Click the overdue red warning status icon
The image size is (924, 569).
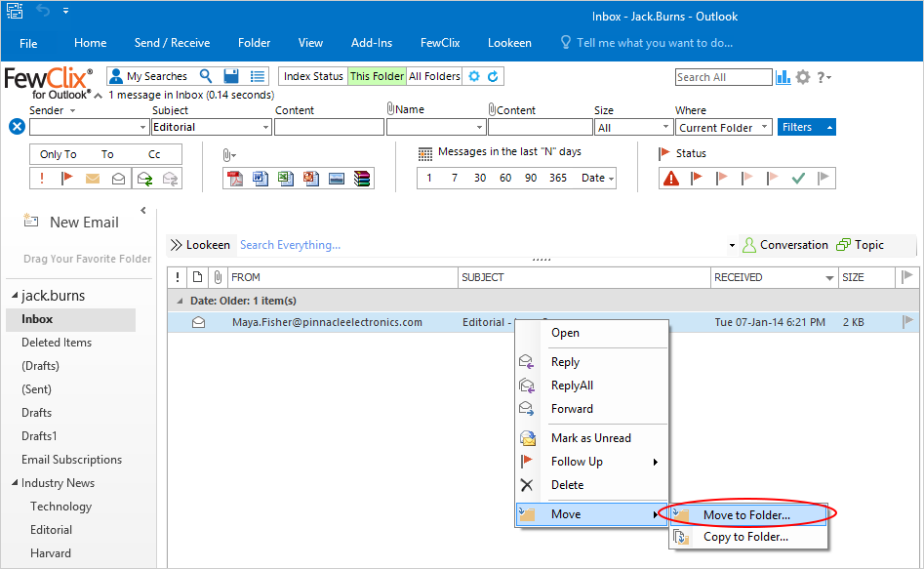pos(671,179)
